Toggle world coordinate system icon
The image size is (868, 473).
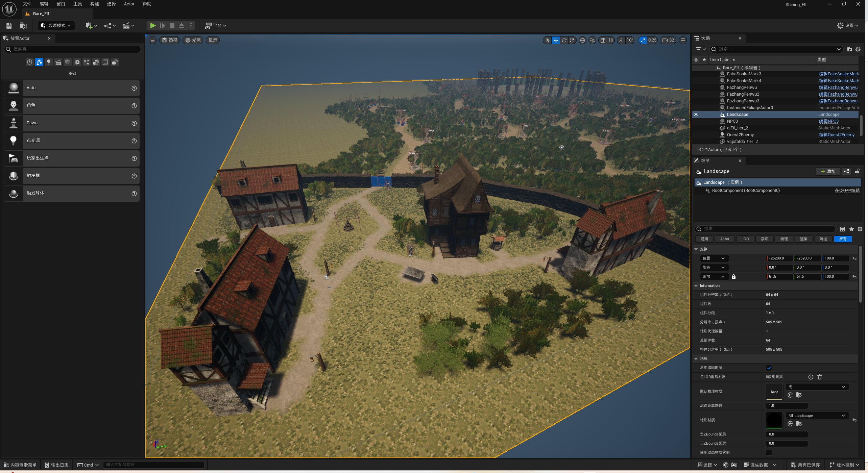click(582, 40)
